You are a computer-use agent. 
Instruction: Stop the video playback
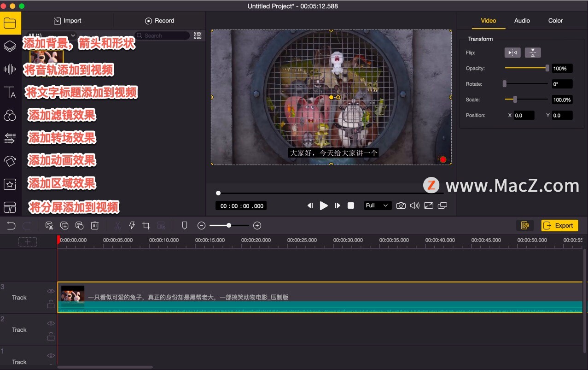[x=351, y=206]
